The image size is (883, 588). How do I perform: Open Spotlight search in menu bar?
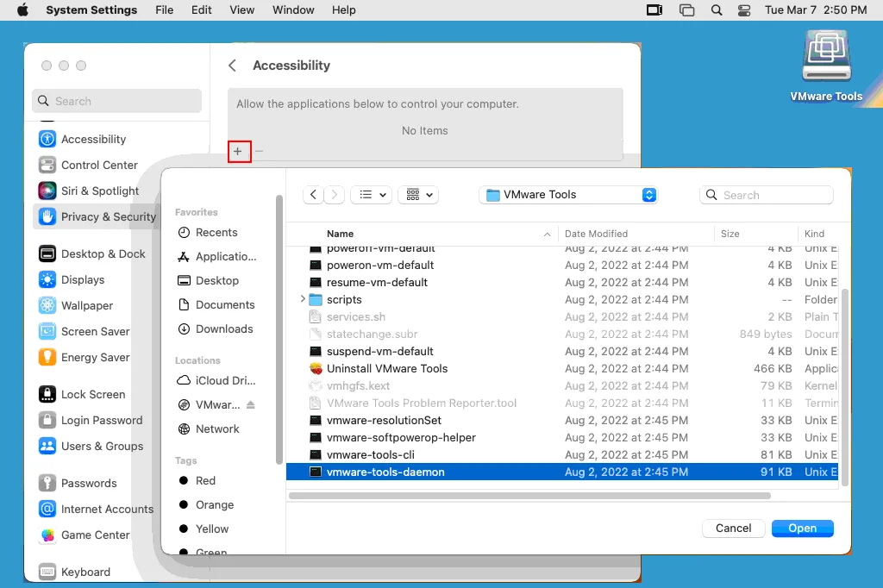pos(716,10)
